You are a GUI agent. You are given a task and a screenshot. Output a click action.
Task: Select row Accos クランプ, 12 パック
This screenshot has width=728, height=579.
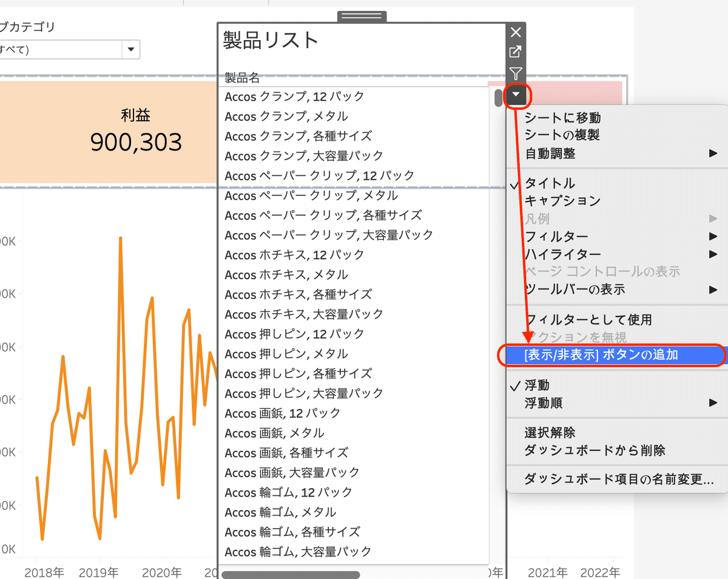(294, 96)
